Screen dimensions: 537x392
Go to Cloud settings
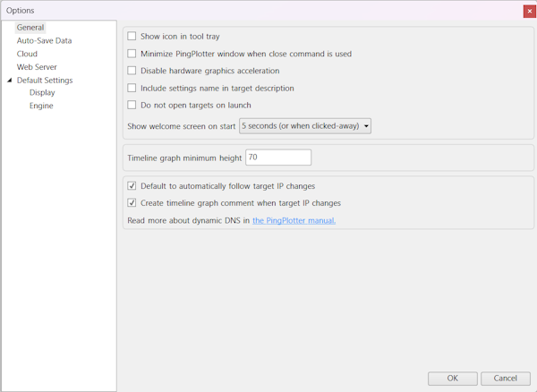27,54
